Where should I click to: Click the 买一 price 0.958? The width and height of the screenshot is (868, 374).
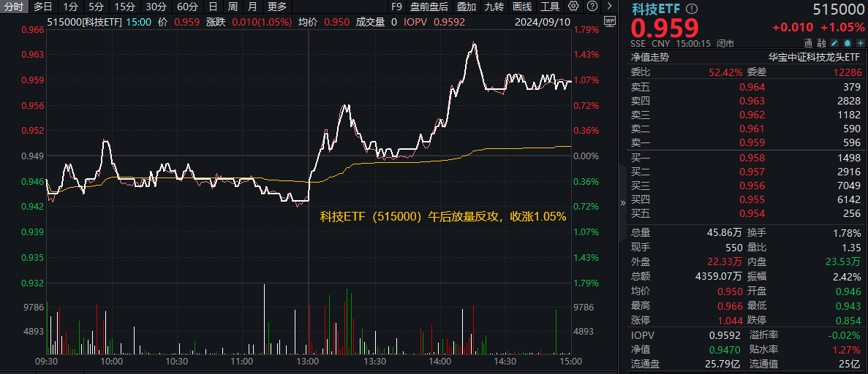click(x=752, y=159)
